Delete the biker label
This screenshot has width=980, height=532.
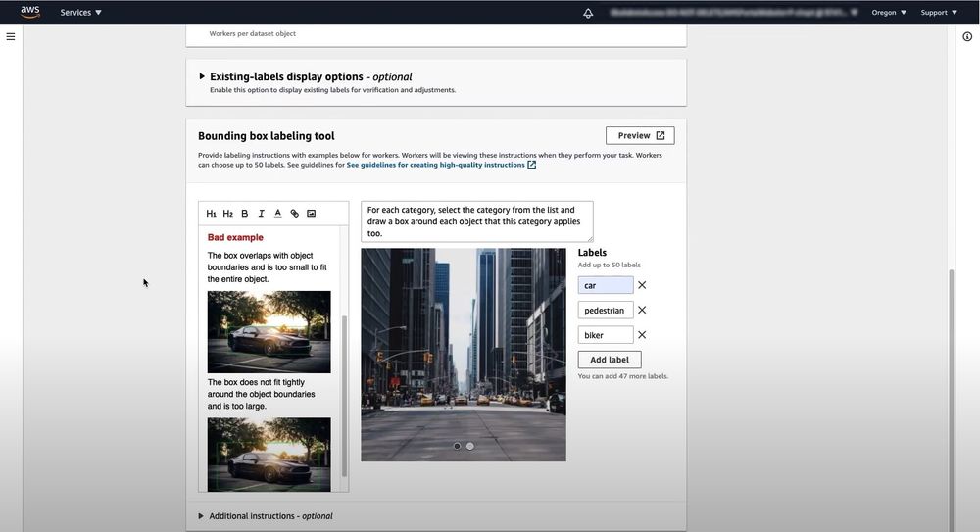click(642, 335)
